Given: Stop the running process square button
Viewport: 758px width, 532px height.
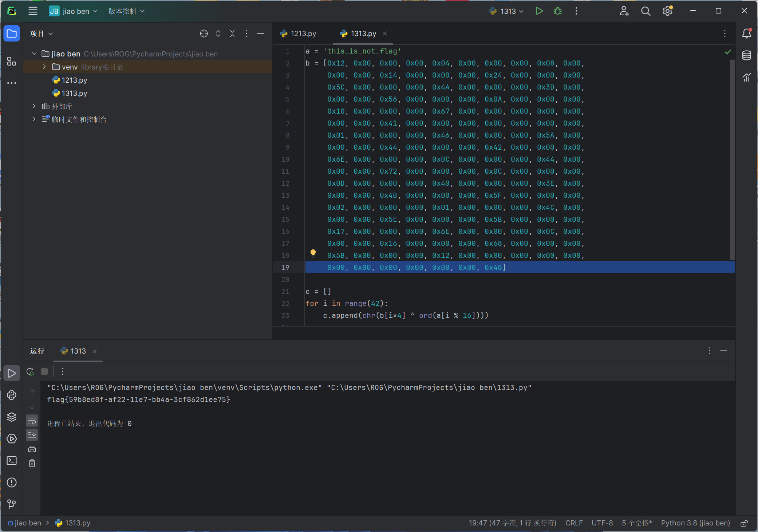Looking at the screenshot, I should coord(44,371).
